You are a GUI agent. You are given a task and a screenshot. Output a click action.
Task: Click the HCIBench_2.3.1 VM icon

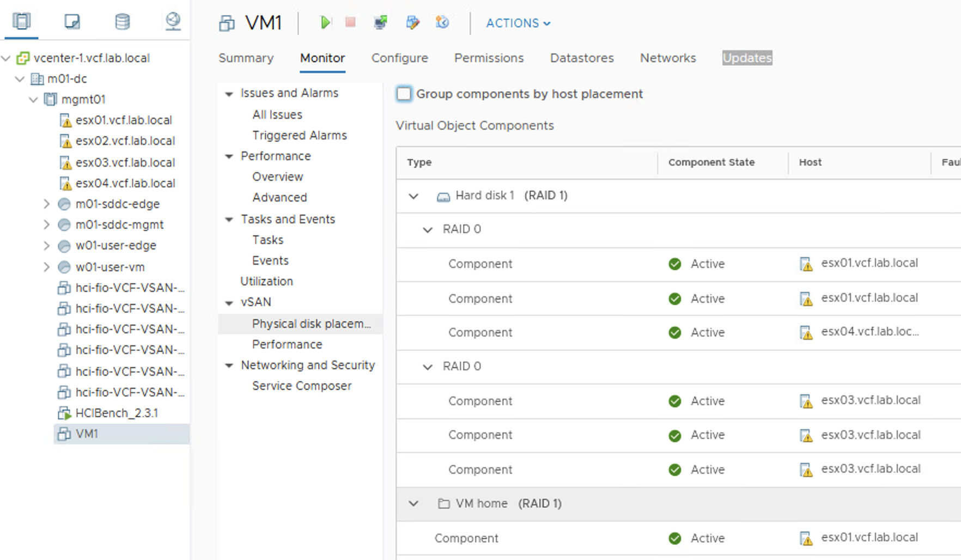coord(64,413)
